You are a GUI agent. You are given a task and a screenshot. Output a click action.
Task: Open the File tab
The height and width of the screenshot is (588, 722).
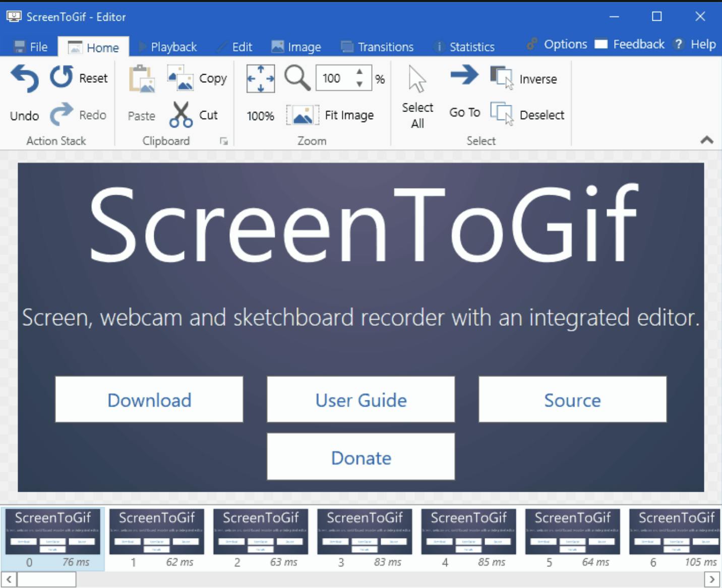(x=31, y=47)
